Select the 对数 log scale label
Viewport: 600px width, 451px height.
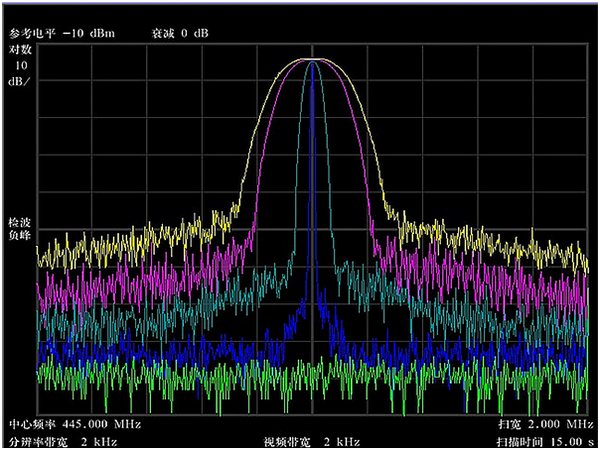tap(19, 49)
